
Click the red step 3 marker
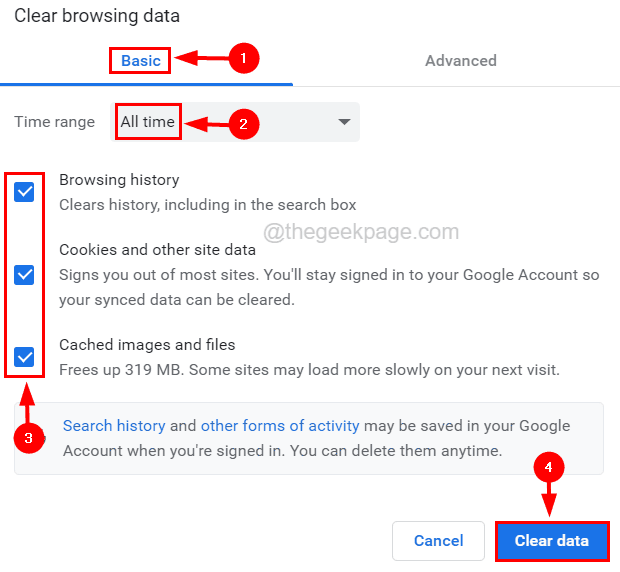30,438
